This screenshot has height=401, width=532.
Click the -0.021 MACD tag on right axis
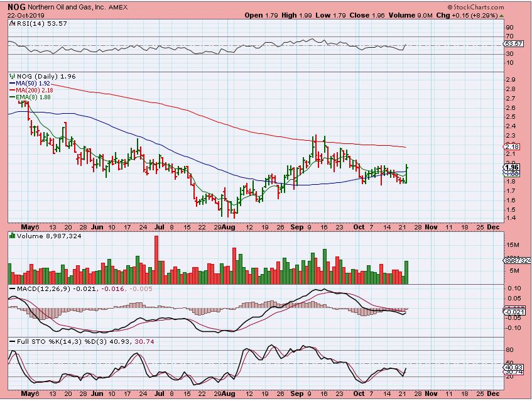[514, 312]
